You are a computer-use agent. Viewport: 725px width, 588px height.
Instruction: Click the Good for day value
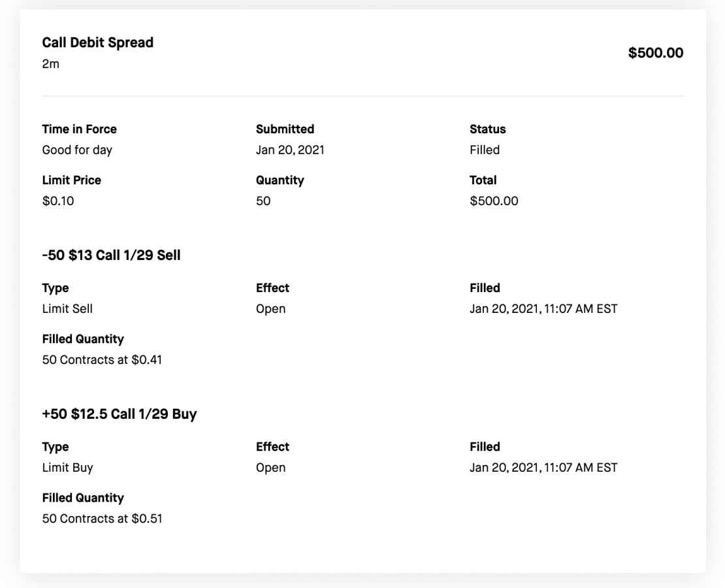click(x=77, y=150)
